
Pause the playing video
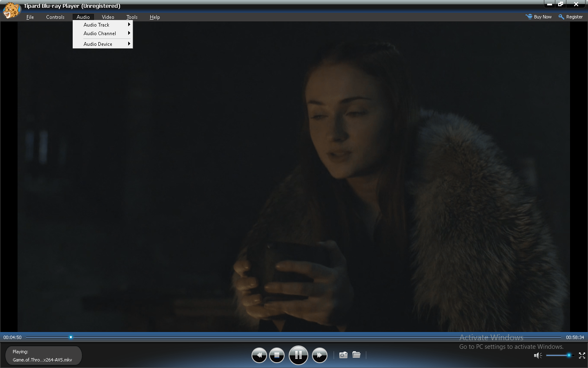pyautogui.click(x=298, y=355)
